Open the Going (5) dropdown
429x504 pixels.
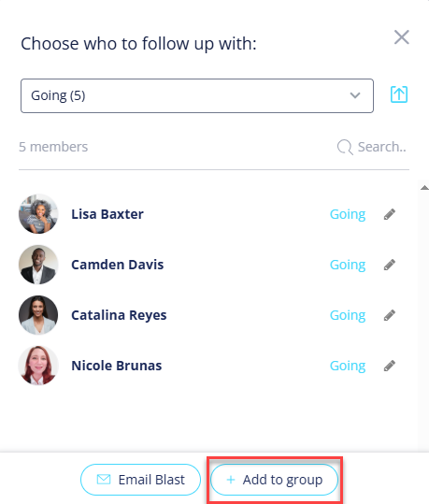(197, 95)
